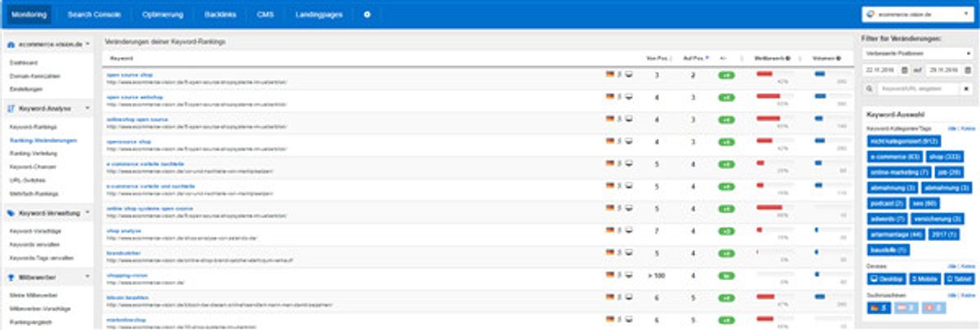Toggle the Tablet device filter
The image size is (980, 330).
[x=960, y=279]
